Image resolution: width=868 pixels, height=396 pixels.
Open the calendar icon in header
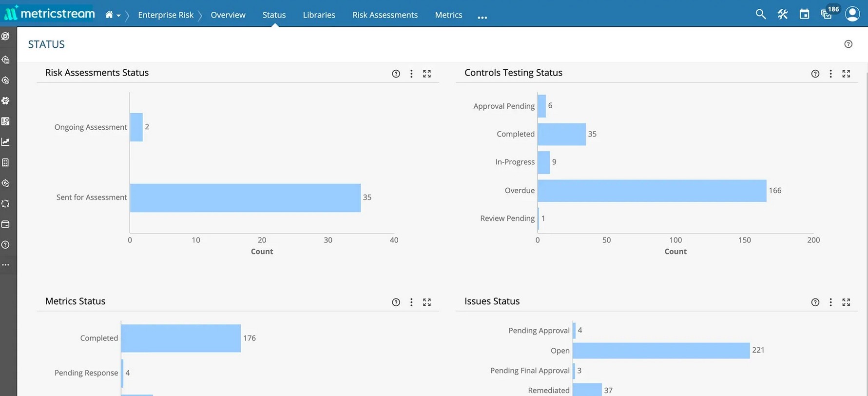(x=804, y=14)
